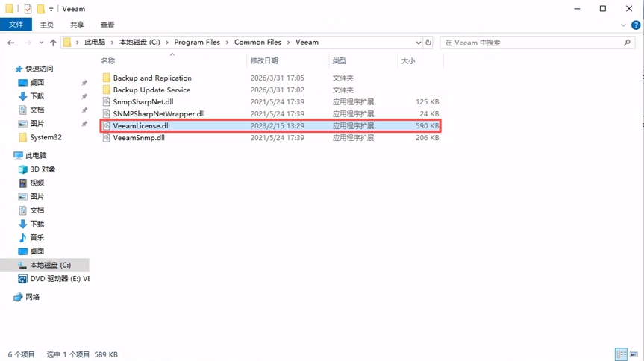The height and width of the screenshot is (361, 644).
Task: Sort by the 名称 column header
Action: pyautogui.click(x=108, y=60)
